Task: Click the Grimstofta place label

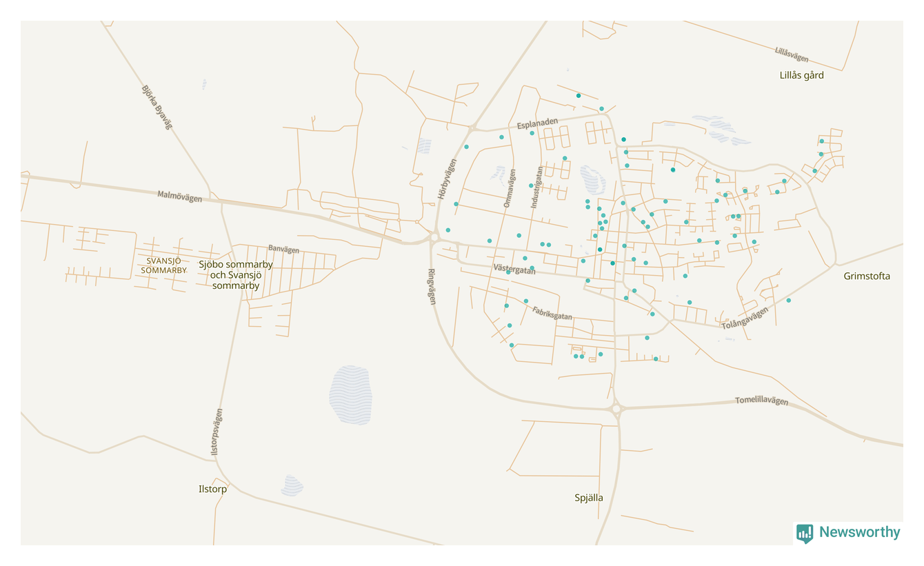Action: tap(867, 276)
